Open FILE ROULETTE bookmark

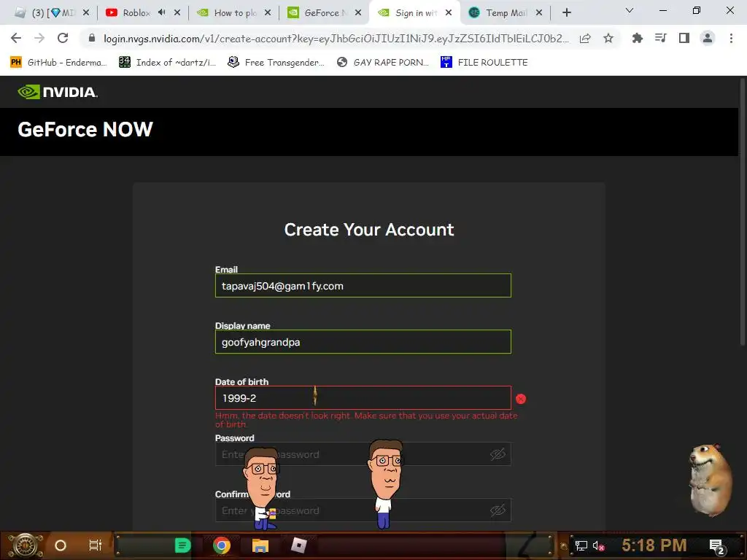[x=484, y=63]
